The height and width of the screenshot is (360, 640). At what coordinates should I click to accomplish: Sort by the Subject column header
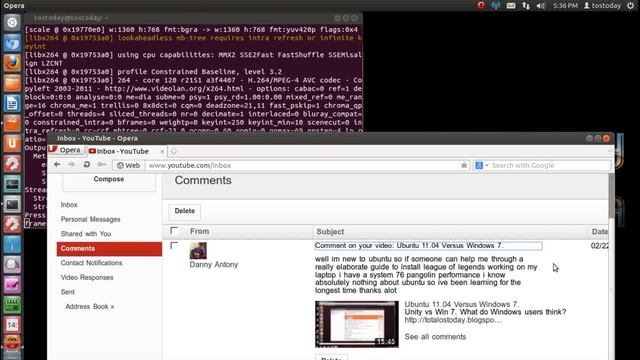coord(330,231)
